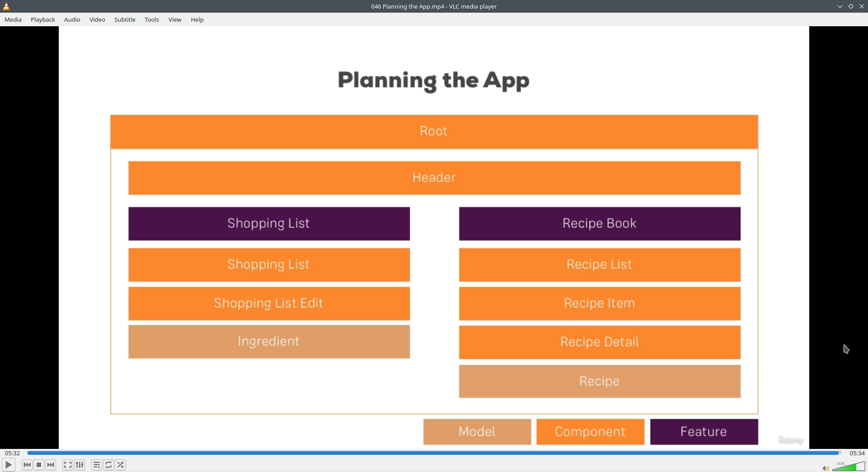Open the Audio menu
Image resolution: width=868 pixels, height=472 pixels.
pyautogui.click(x=72, y=19)
